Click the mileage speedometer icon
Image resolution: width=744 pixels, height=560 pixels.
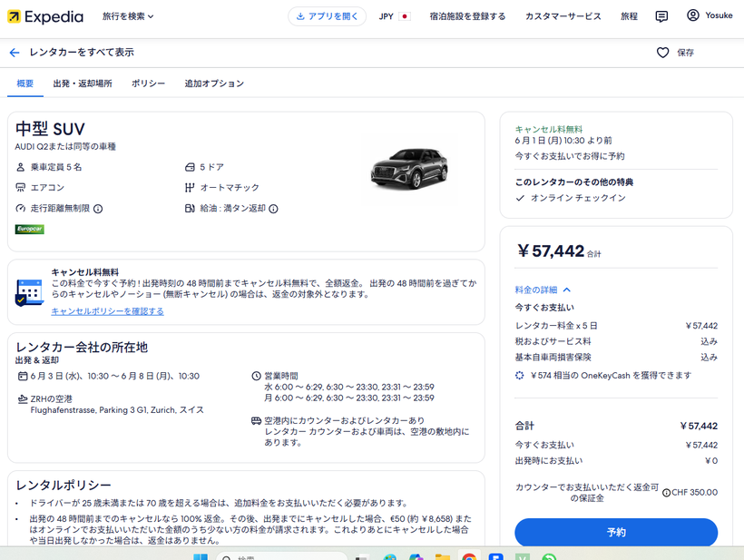[x=20, y=209]
